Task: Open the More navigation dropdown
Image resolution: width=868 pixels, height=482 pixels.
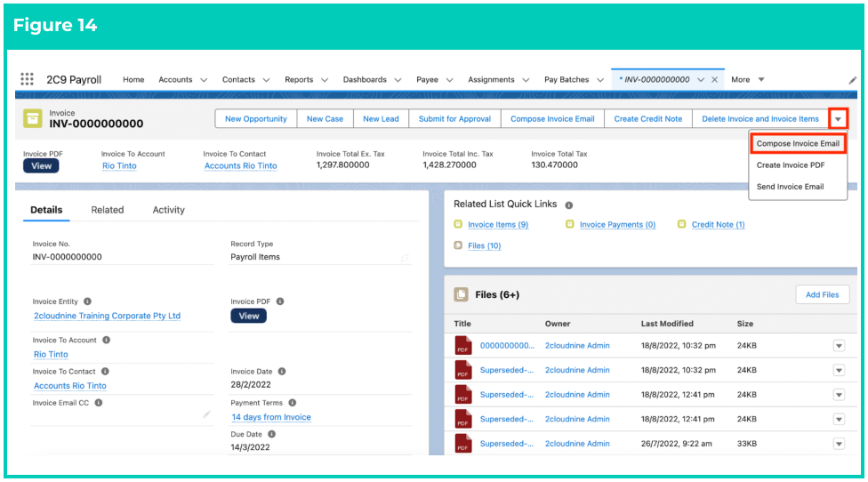Action: click(748, 80)
